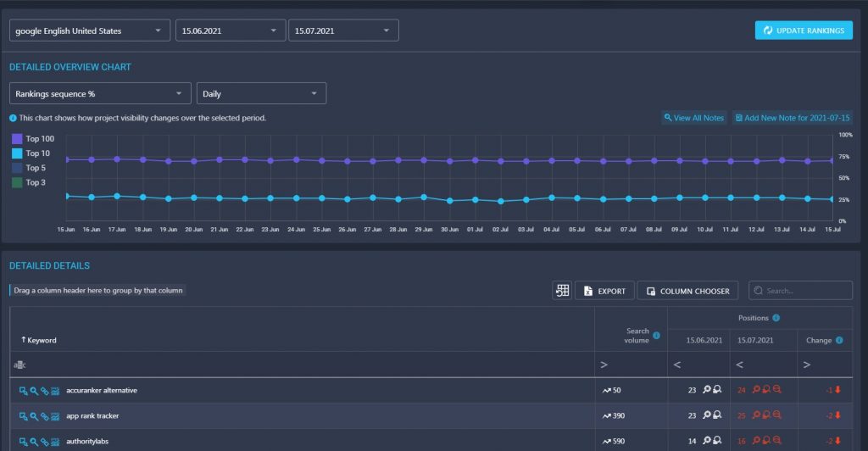Image resolution: width=868 pixels, height=451 pixels.
Task: Expand the Rankings sequence % dropdown
Action: tap(100, 93)
